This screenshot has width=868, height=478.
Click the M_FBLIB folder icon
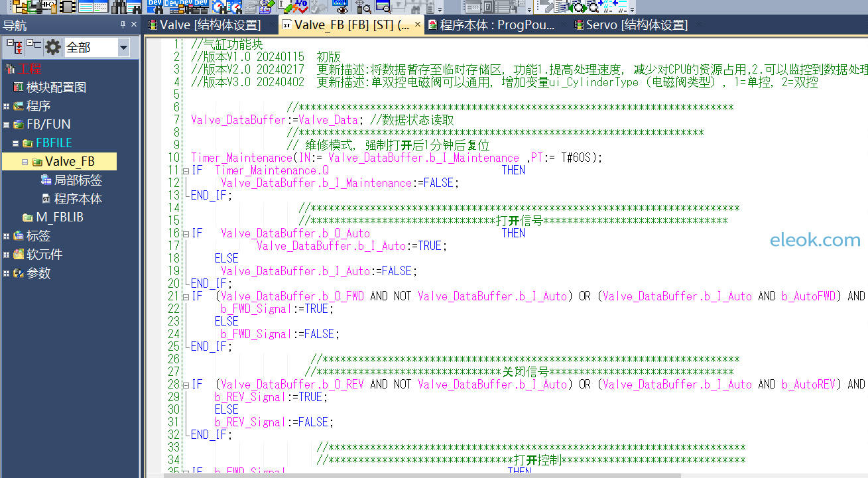click(x=28, y=217)
